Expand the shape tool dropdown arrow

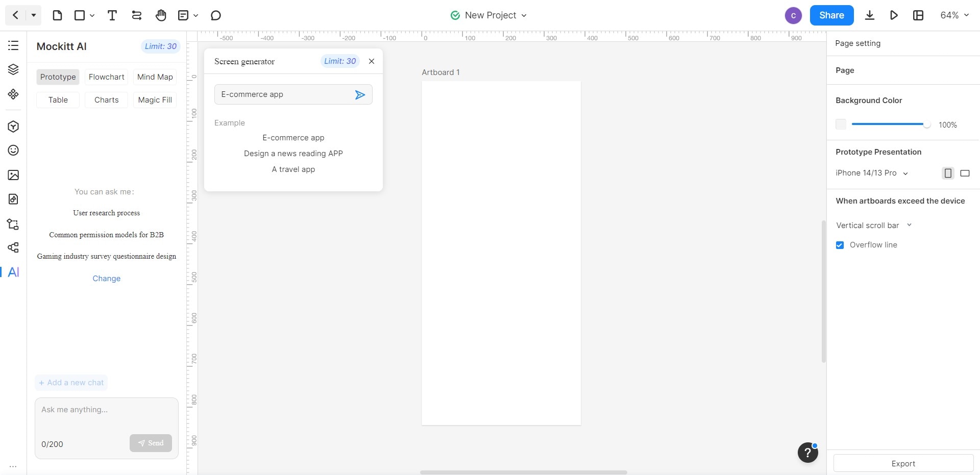(92, 16)
